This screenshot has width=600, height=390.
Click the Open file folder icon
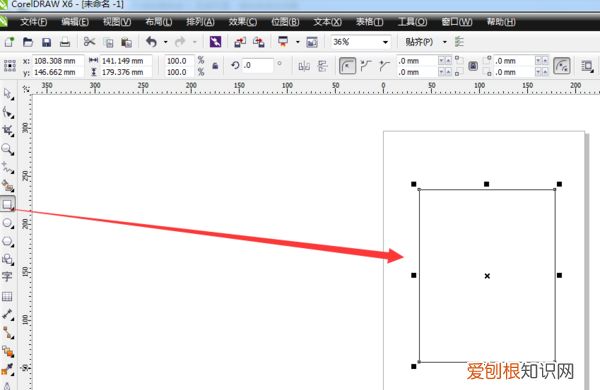(x=28, y=42)
